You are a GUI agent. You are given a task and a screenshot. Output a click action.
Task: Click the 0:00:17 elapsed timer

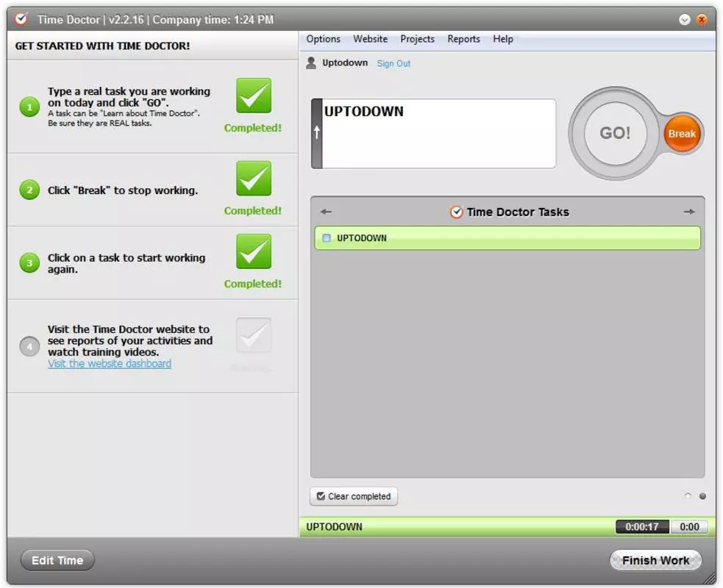[x=642, y=527]
